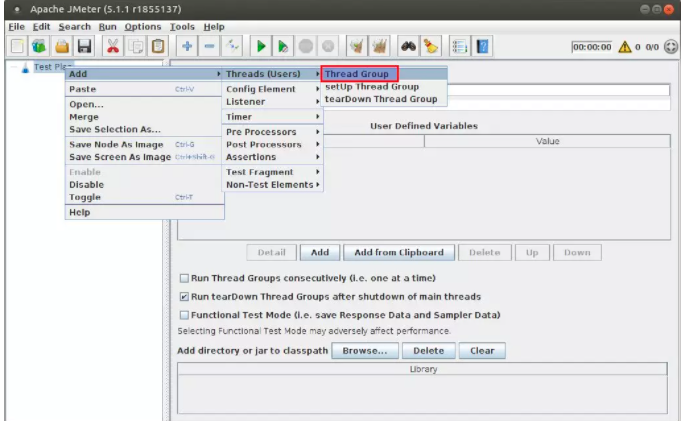Click the classpath Delete button
Screen dimensions: 682x422
point(428,351)
